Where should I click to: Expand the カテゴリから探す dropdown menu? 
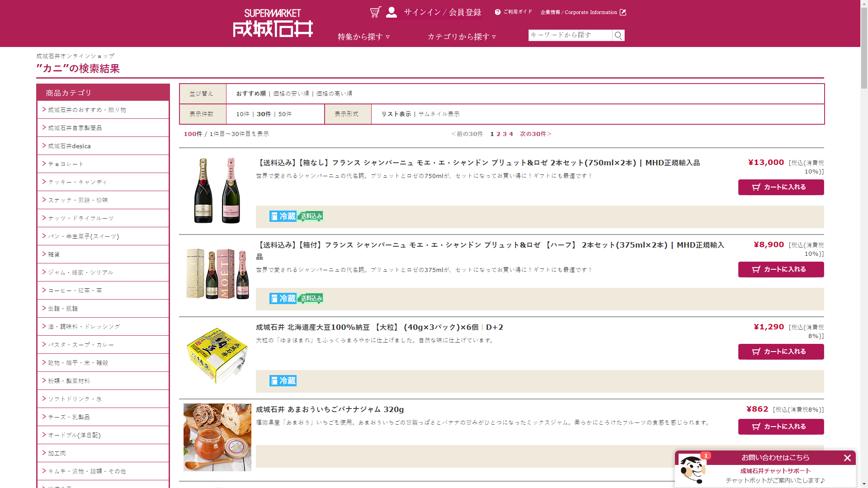click(462, 37)
